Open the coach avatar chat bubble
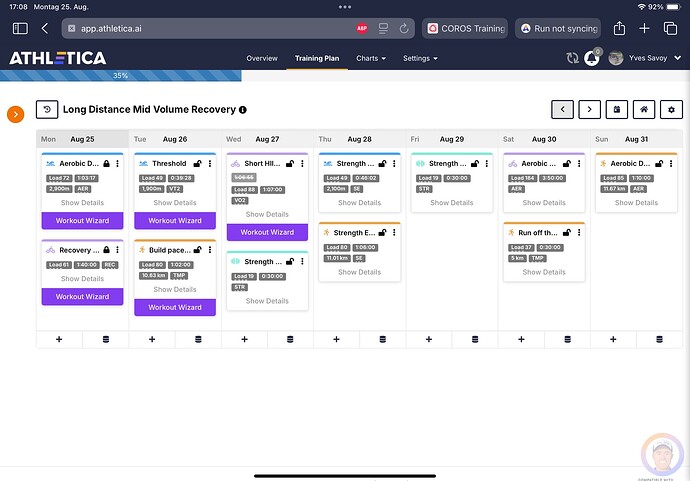Viewport: 690px width, 481px height. coord(662,455)
